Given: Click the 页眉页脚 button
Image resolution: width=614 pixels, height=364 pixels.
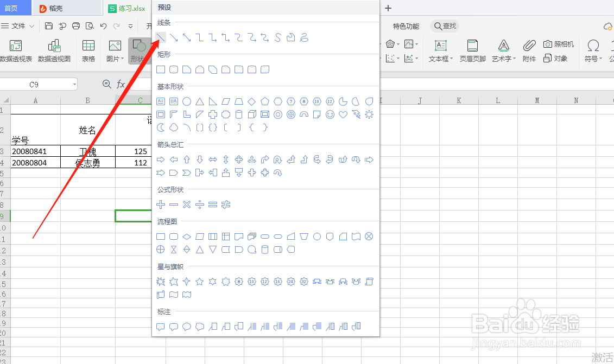Looking at the screenshot, I should click(473, 51).
